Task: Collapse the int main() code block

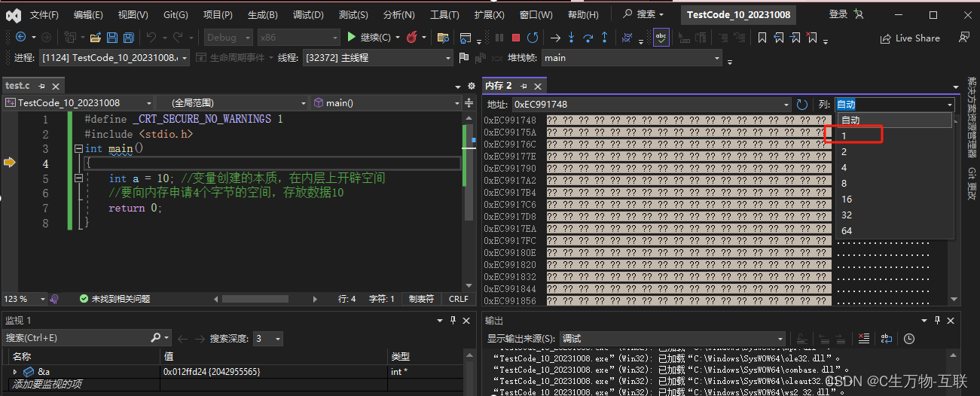Action: point(78,149)
